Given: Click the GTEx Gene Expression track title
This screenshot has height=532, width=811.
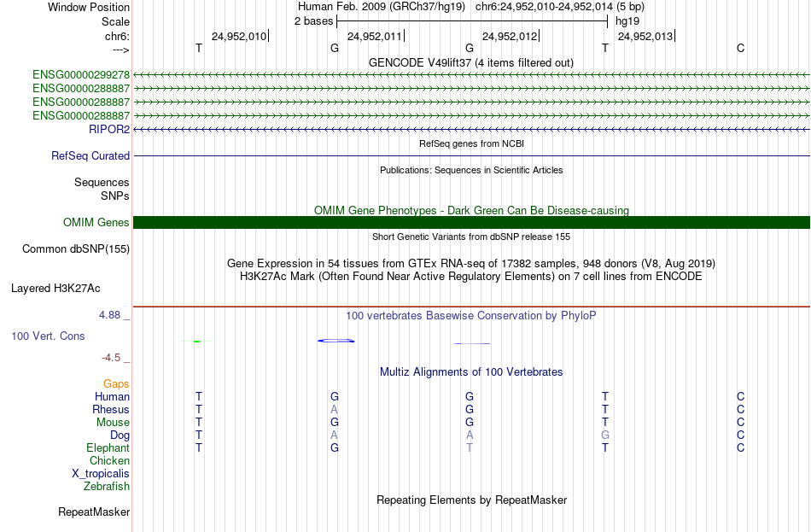Looking at the screenshot, I should (471, 263).
